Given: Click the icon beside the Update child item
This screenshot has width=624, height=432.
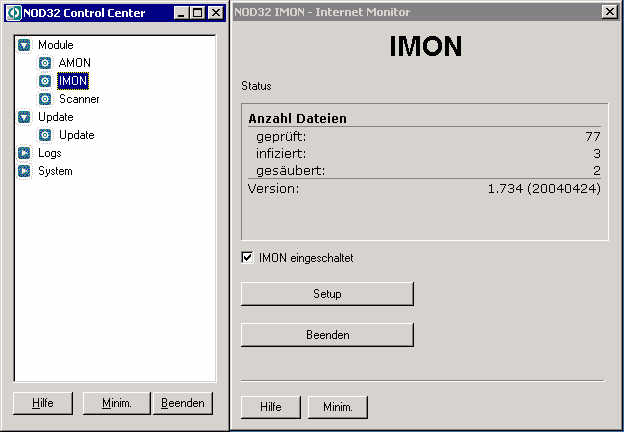Looking at the screenshot, I should point(45,135).
